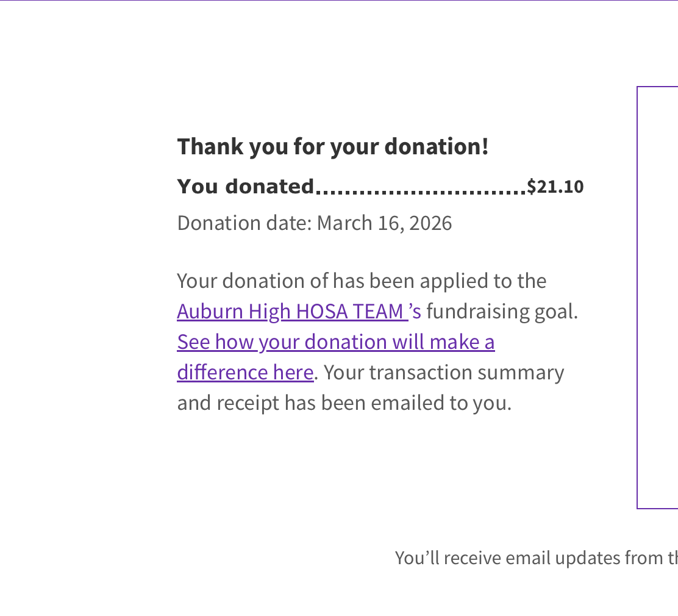
Task: Click the $21.10 donation amount
Action: point(555,187)
